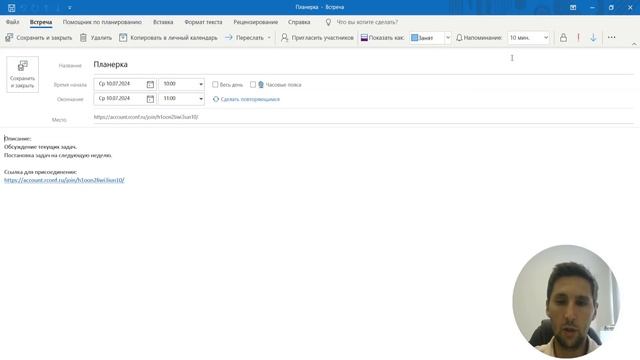Select the Встреча ribbon tab
640x360 pixels.
pos(41,22)
